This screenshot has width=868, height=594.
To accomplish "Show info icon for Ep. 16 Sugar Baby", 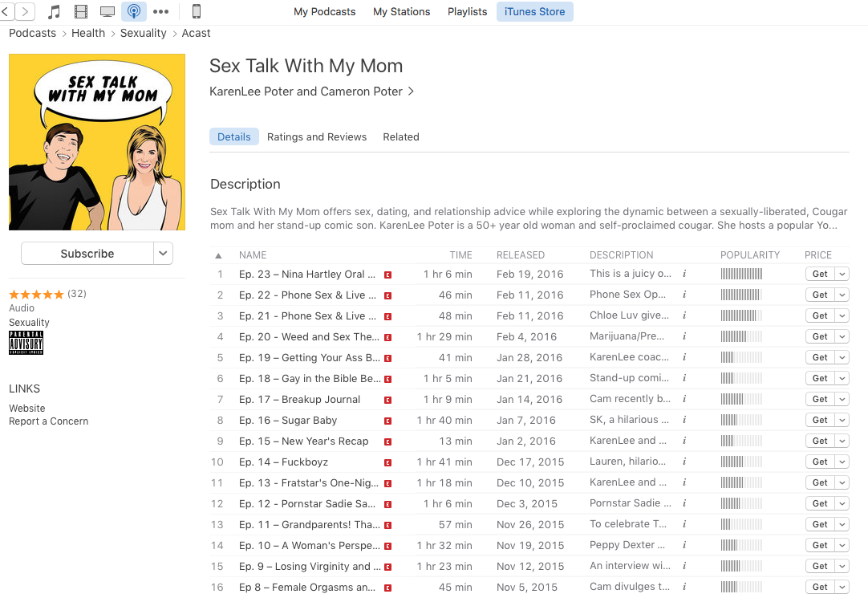I will point(684,420).
